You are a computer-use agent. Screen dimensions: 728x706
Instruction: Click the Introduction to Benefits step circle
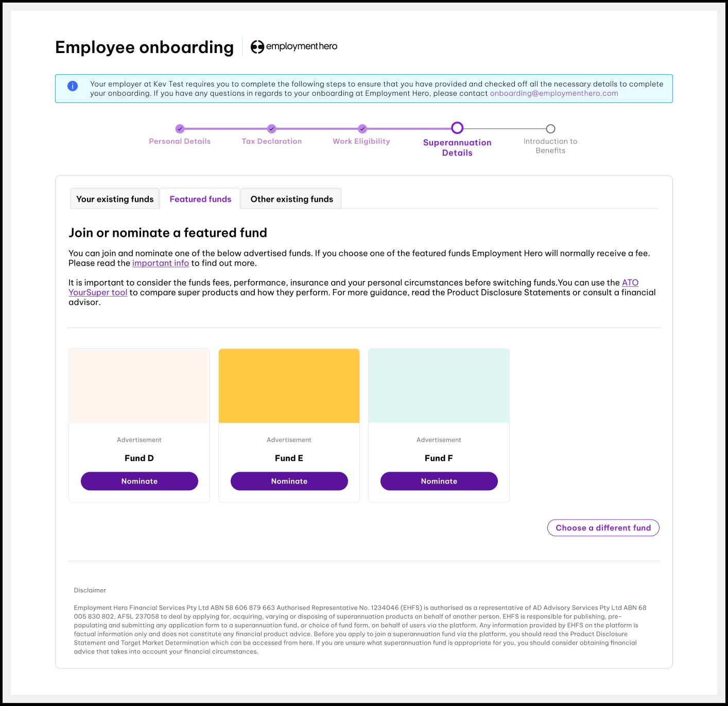[x=550, y=129]
